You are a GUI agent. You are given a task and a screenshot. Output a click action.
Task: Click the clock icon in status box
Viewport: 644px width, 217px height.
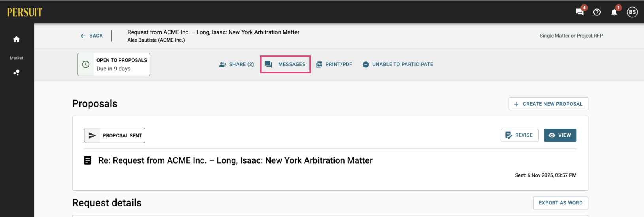[86, 64]
